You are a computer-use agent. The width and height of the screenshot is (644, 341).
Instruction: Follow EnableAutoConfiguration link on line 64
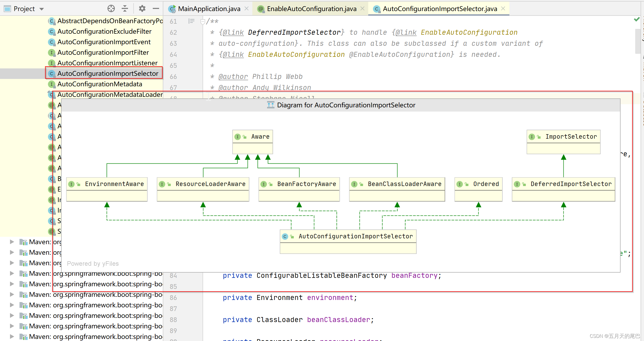tap(296, 54)
